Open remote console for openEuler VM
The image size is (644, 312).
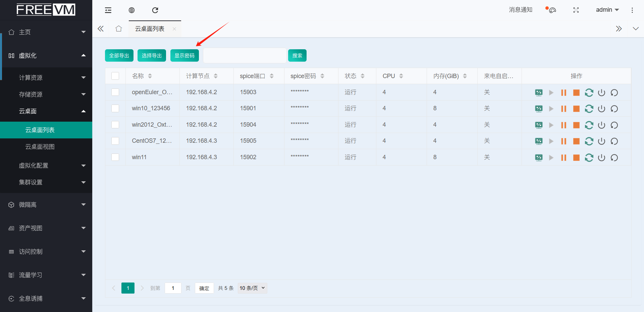click(539, 93)
